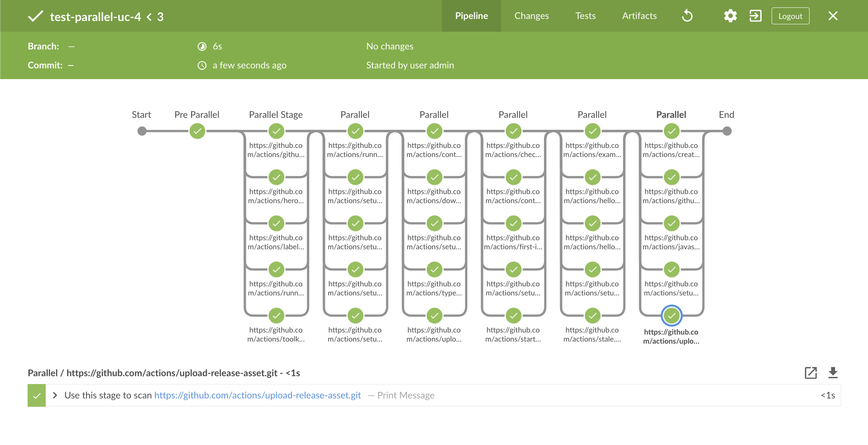Open the Artifacts tab
The width and height of the screenshot is (868, 445).
[639, 16]
